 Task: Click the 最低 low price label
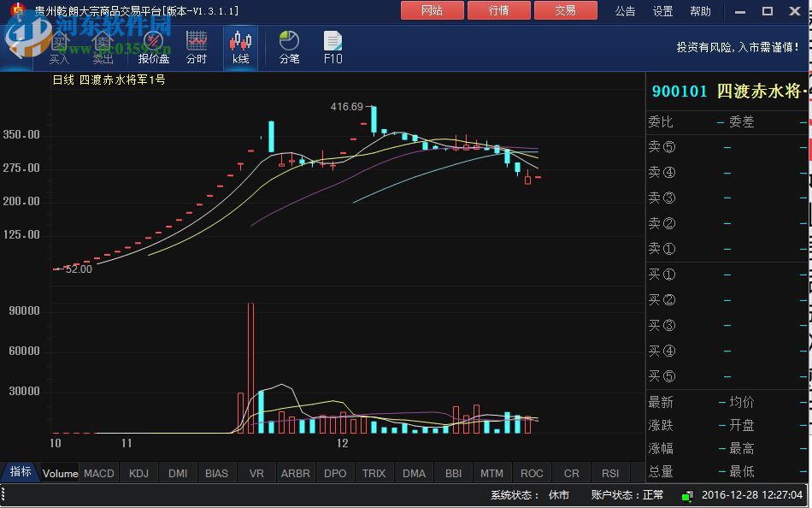[742, 472]
